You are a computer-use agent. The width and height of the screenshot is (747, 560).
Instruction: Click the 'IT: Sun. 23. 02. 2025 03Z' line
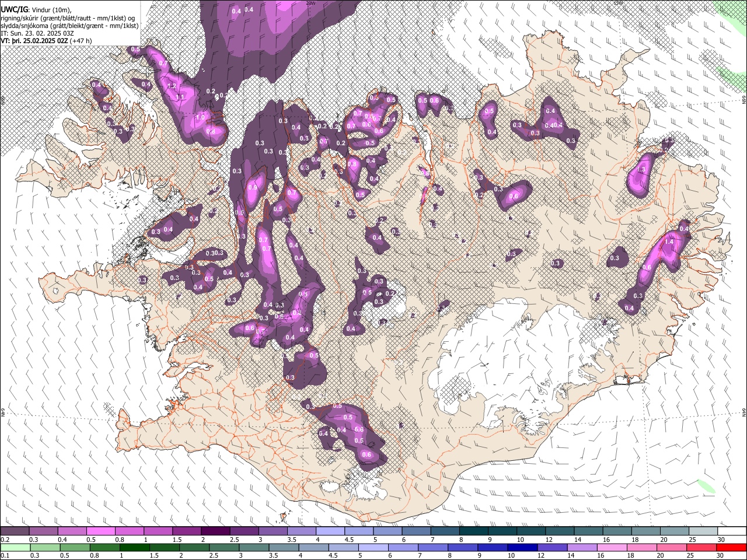click(x=37, y=33)
